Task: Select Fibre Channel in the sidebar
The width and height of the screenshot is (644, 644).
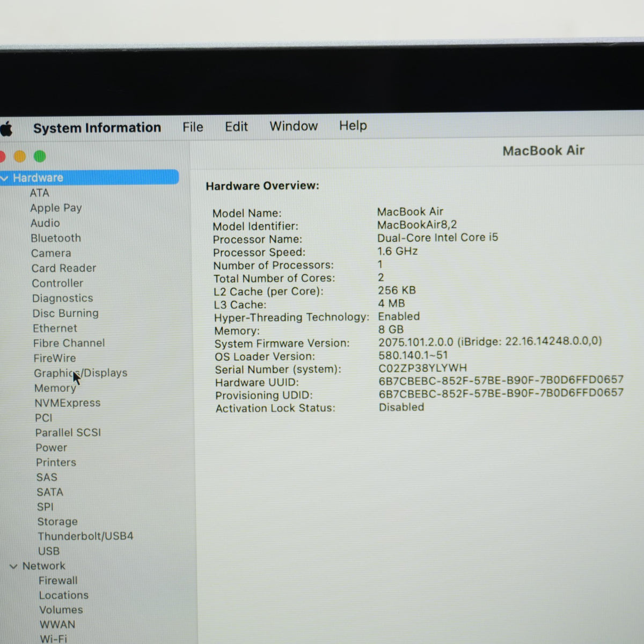Action: 69,343
